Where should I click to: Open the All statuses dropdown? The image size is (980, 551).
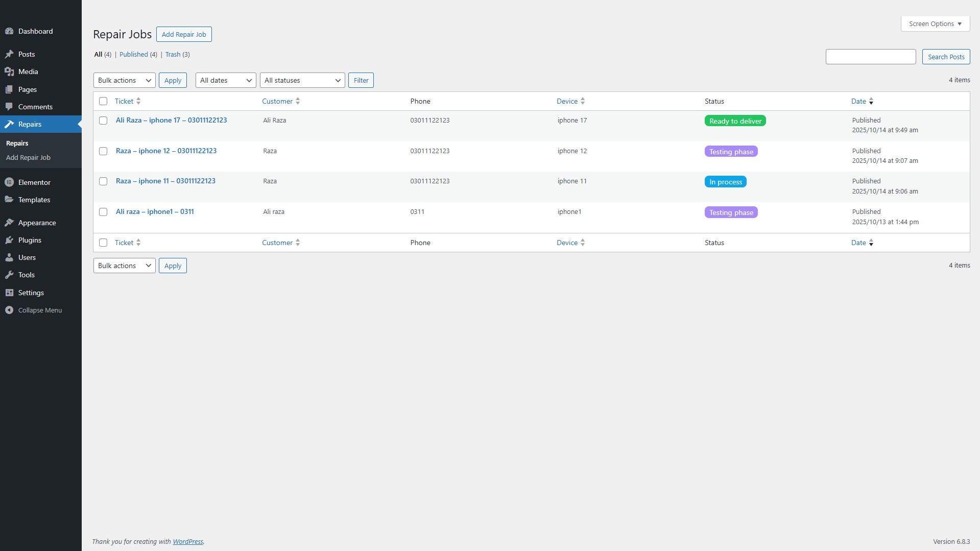pos(302,80)
